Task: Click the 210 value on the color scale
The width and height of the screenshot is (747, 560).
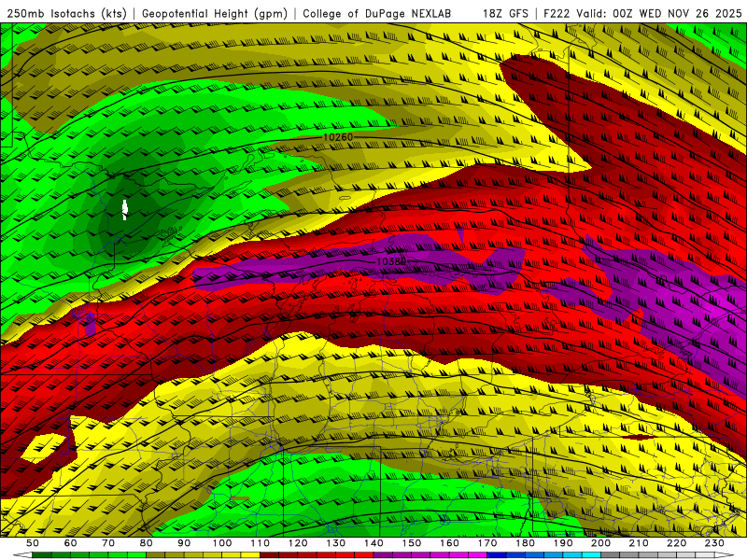Action: [x=639, y=543]
